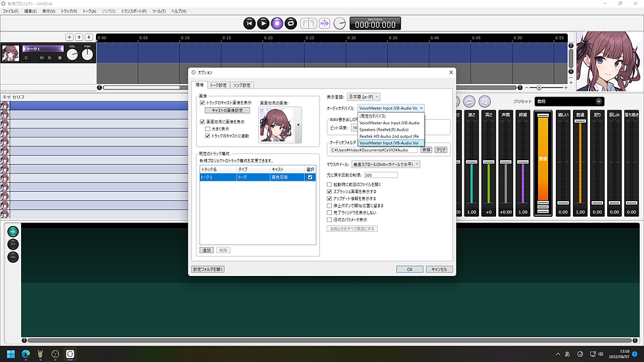644x362 pixels.
Task: Switch to the トーク設定 tab
Action: 218,85
